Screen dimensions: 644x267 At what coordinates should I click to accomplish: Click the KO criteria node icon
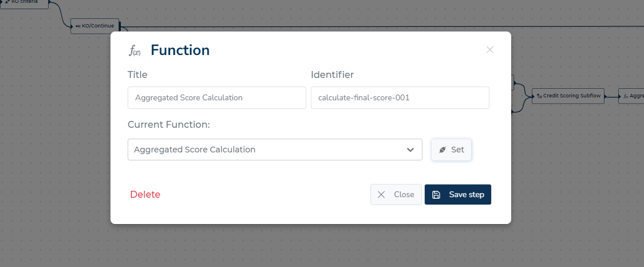click(x=7, y=2)
